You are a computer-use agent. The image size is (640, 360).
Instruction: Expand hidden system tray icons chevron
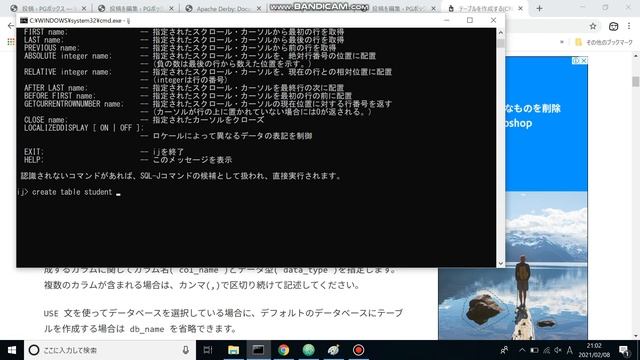(522, 350)
